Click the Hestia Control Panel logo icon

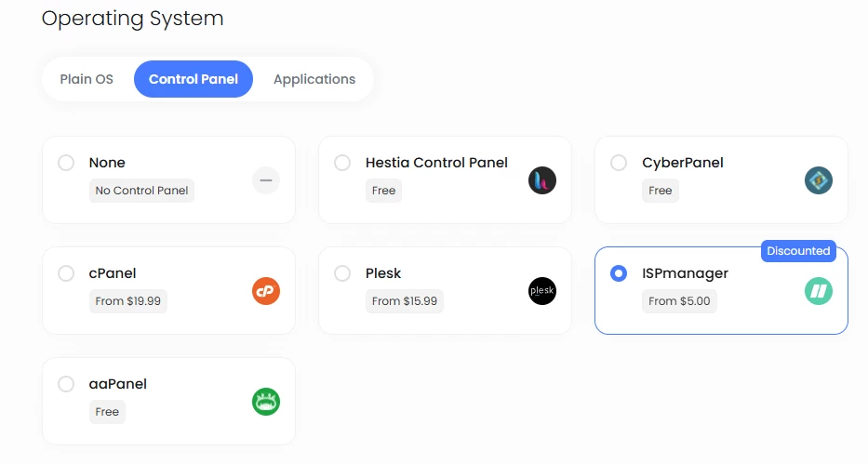pyautogui.click(x=542, y=180)
